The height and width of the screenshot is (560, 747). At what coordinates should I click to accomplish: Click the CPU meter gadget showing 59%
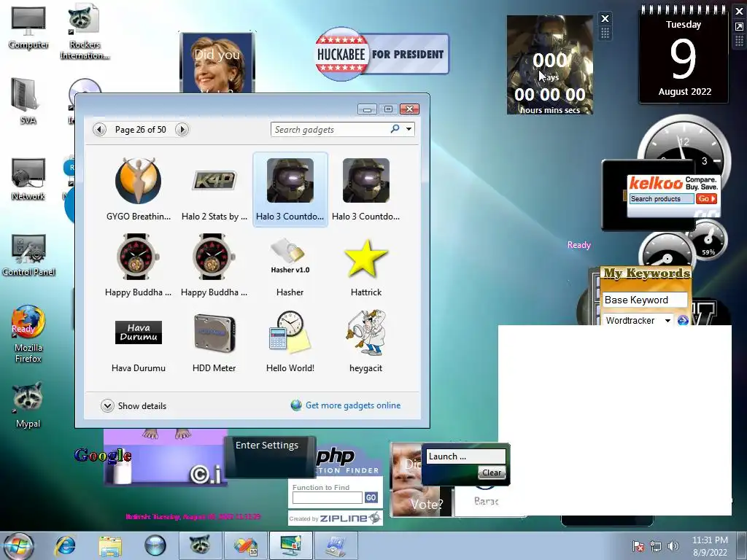[x=708, y=239]
